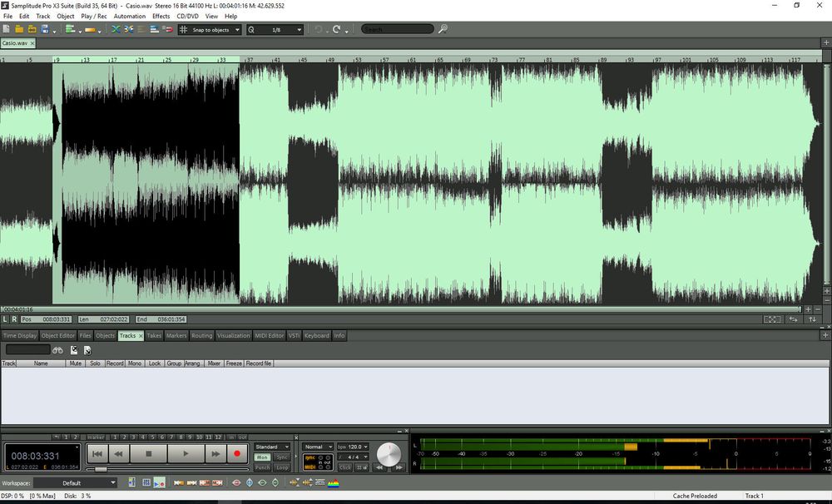
Task: Open the Automation menu
Action: [x=130, y=16]
